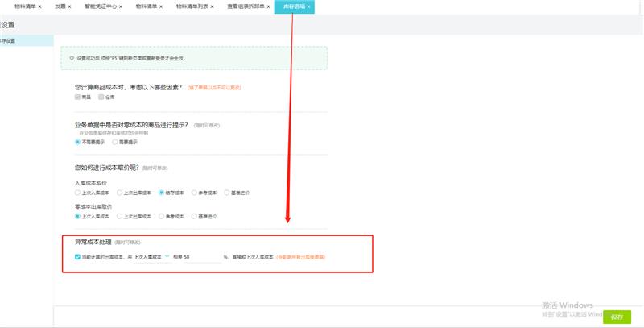Tick the 商品 cost factor checkbox
This screenshot has height=328, width=644.
[77, 97]
